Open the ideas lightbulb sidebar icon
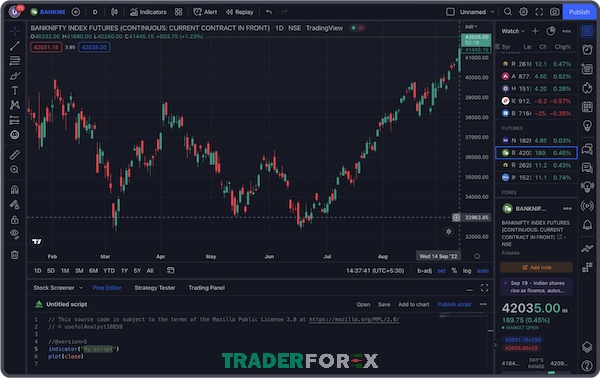Screen dimensions: 600x378 coord(587,125)
